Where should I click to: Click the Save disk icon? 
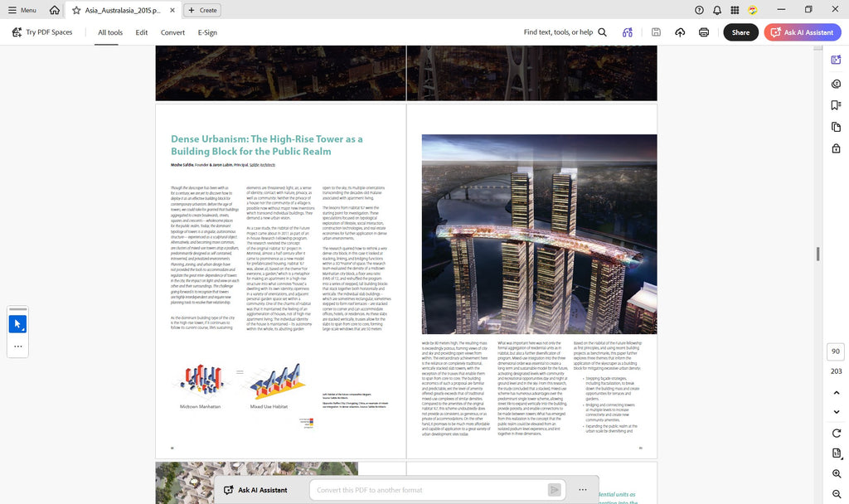point(656,32)
